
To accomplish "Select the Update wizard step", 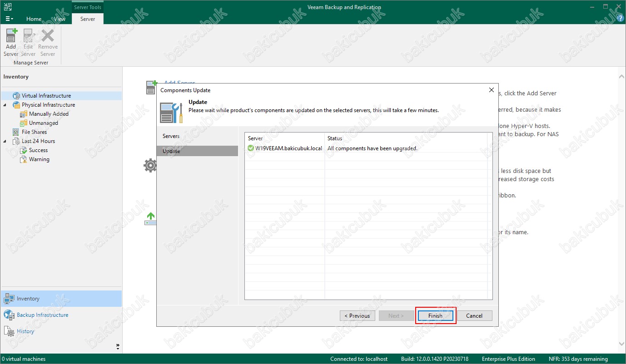I will click(x=197, y=151).
